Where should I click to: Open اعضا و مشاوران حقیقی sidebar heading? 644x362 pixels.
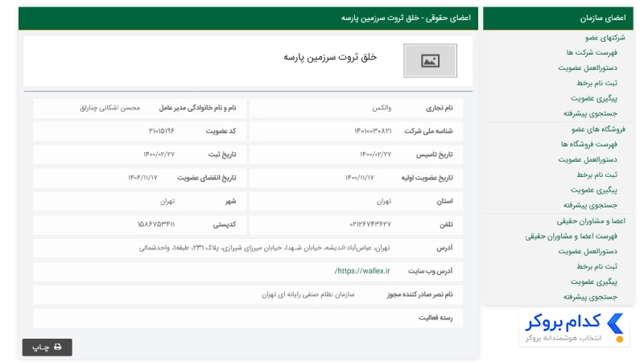[591, 221]
